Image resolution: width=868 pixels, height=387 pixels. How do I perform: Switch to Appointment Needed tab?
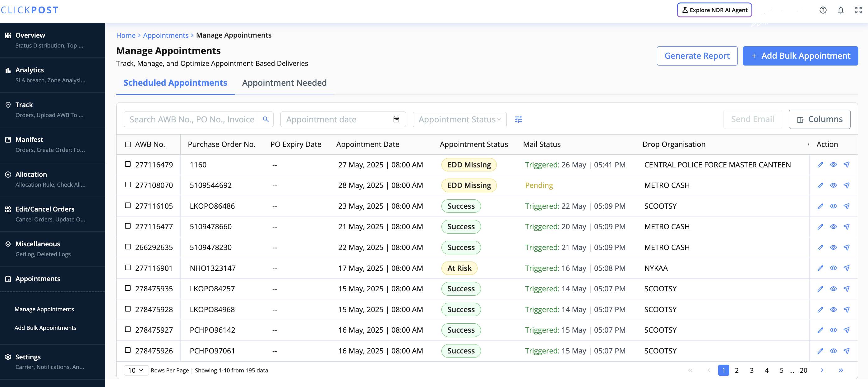pyautogui.click(x=284, y=83)
